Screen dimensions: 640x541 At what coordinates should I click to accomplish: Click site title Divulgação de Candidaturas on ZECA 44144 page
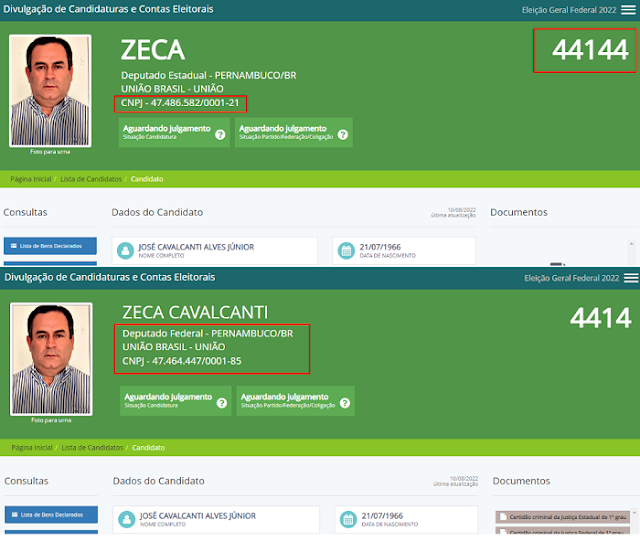[108, 9]
